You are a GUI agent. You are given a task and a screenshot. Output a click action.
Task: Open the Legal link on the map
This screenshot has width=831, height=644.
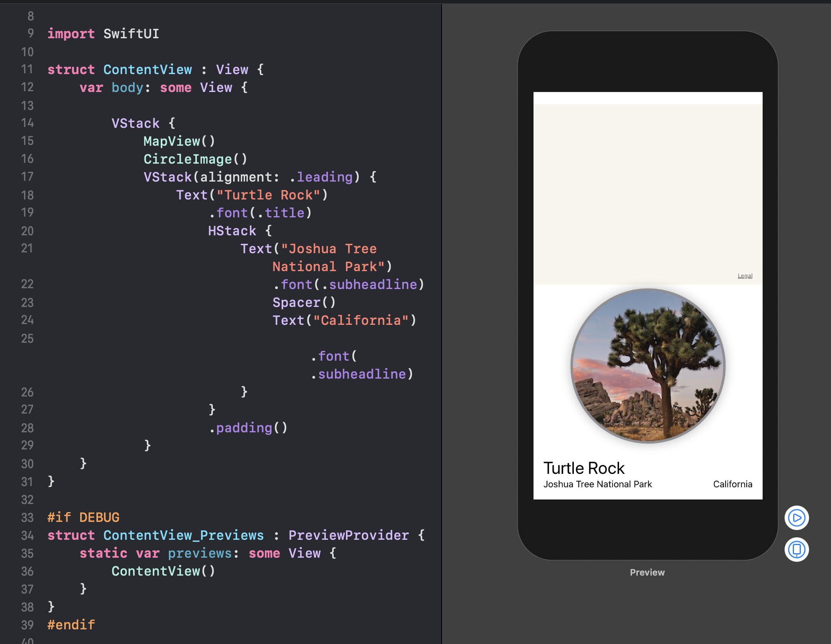pos(745,276)
